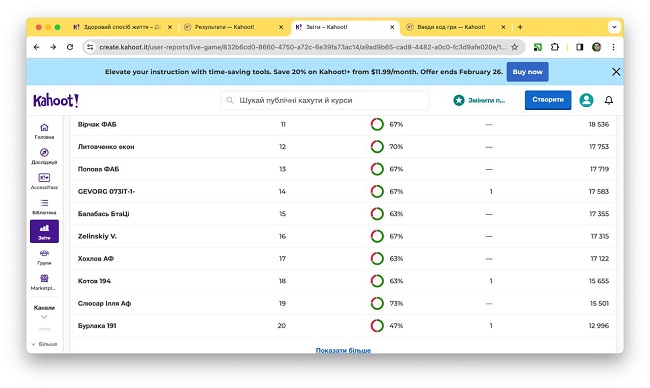Click score 17 583 in GEVORG row
Screen dimensions: 650x388
599,192
